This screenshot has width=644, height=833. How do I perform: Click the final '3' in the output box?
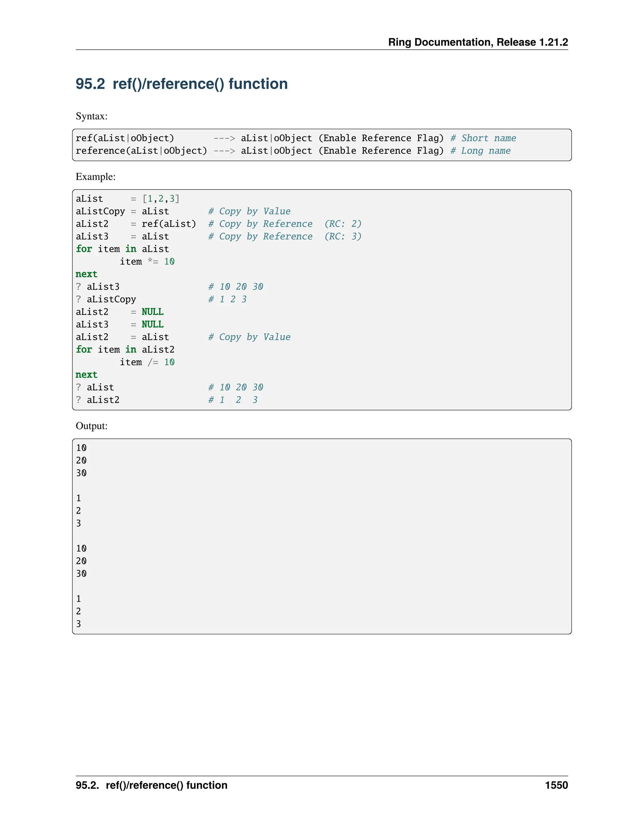point(79,624)
